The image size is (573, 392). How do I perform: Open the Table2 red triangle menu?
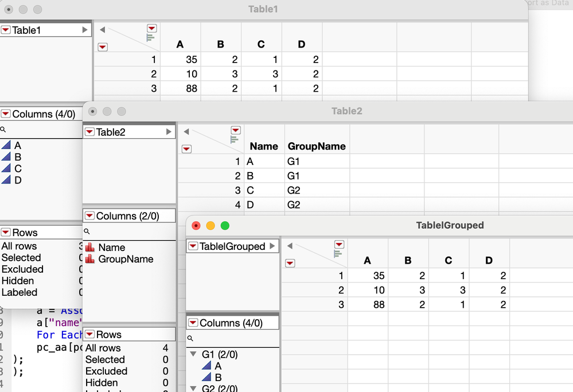point(89,132)
